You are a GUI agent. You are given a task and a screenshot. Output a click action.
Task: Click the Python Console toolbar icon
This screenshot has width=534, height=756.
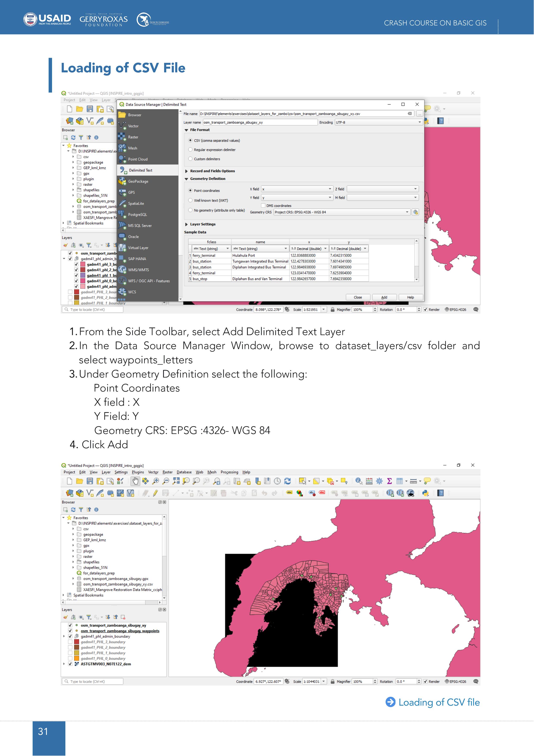426,493
